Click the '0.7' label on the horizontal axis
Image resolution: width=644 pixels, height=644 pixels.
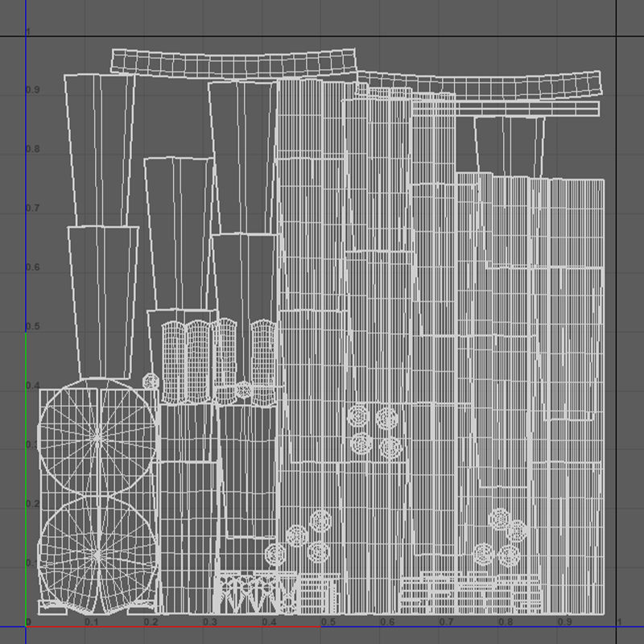click(447, 621)
